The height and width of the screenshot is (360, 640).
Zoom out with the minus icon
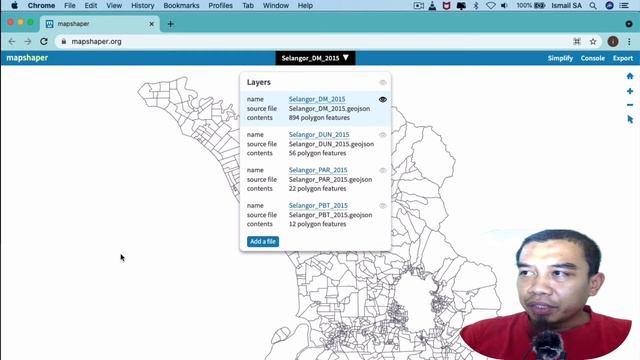[630, 105]
